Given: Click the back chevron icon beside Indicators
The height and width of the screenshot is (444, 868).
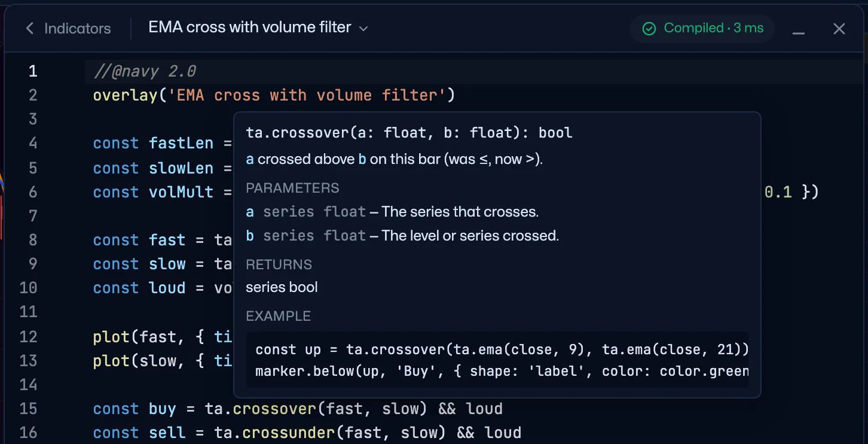Looking at the screenshot, I should [29, 28].
